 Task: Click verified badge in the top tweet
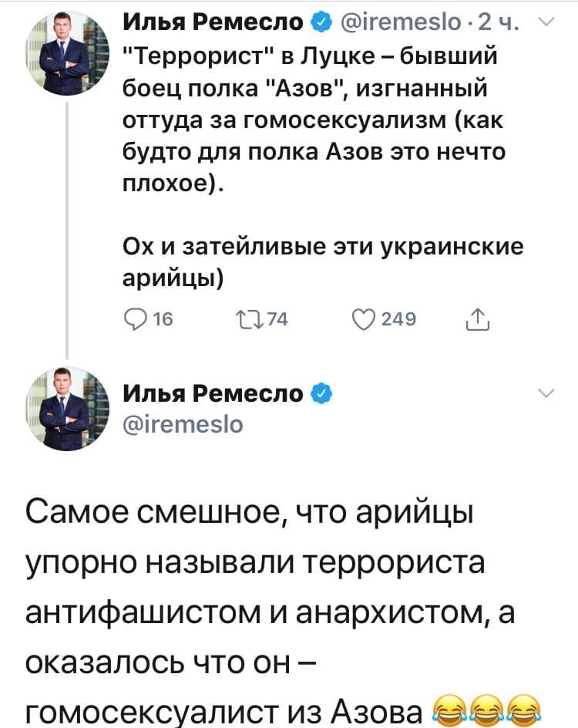point(319,24)
